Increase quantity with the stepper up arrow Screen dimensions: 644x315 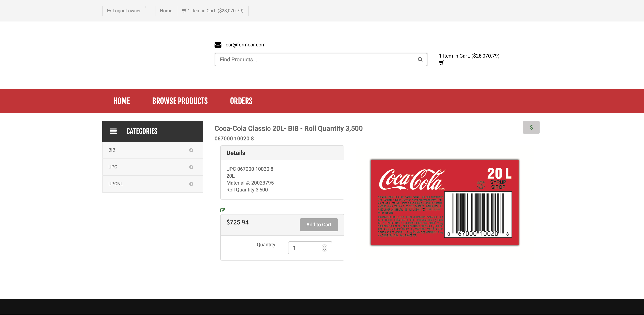click(x=324, y=246)
